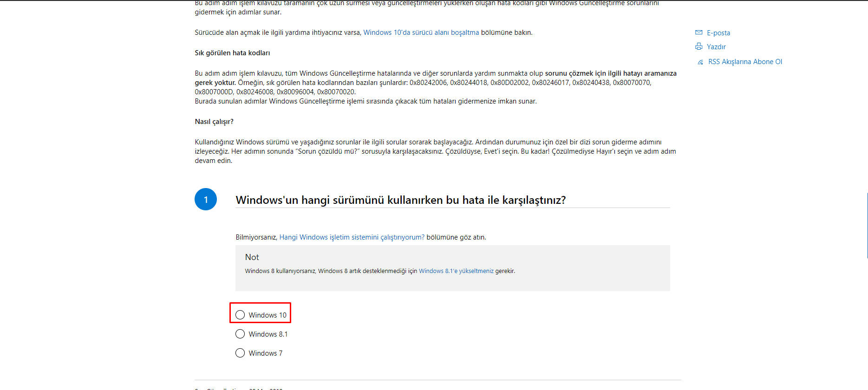Click the error code 0x8007000D
Viewport: 868px width, 390px height.
[214, 92]
